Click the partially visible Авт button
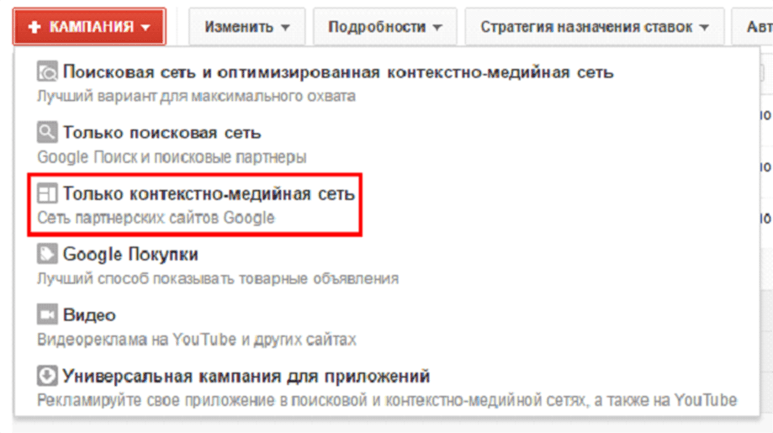The image size is (773, 433). 753,27
